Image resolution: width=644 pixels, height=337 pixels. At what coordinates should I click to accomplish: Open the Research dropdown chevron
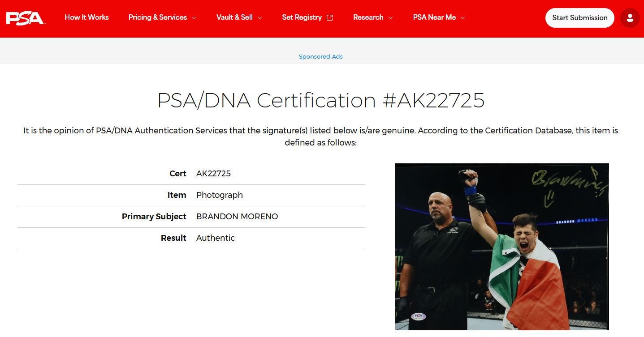(x=390, y=18)
